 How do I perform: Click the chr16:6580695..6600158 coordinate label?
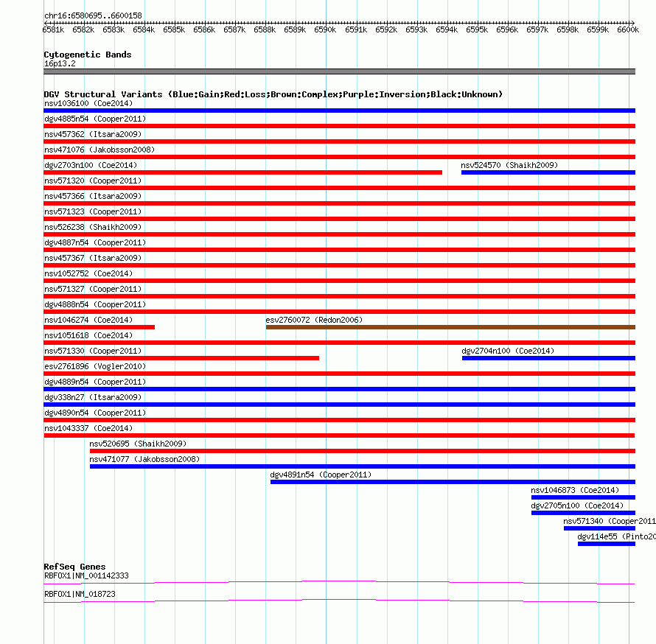[x=93, y=15]
